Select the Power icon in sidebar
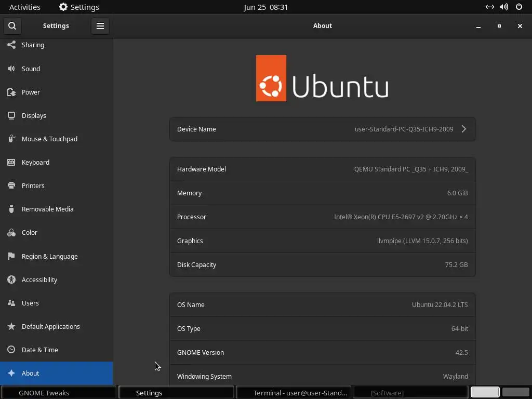This screenshot has height=399, width=532. (x=11, y=92)
